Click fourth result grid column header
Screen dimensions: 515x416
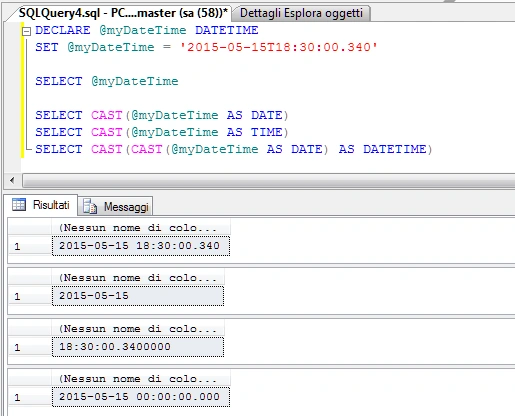tap(141, 379)
